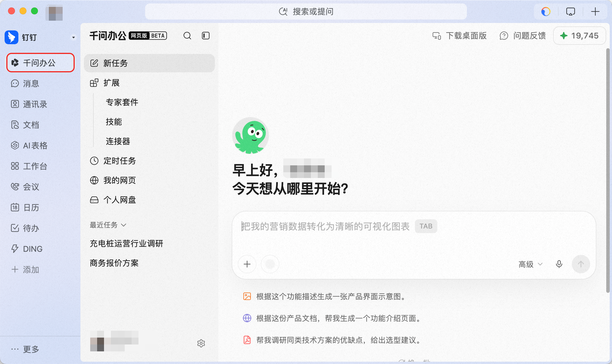Open 工作台 workbench

(41, 166)
